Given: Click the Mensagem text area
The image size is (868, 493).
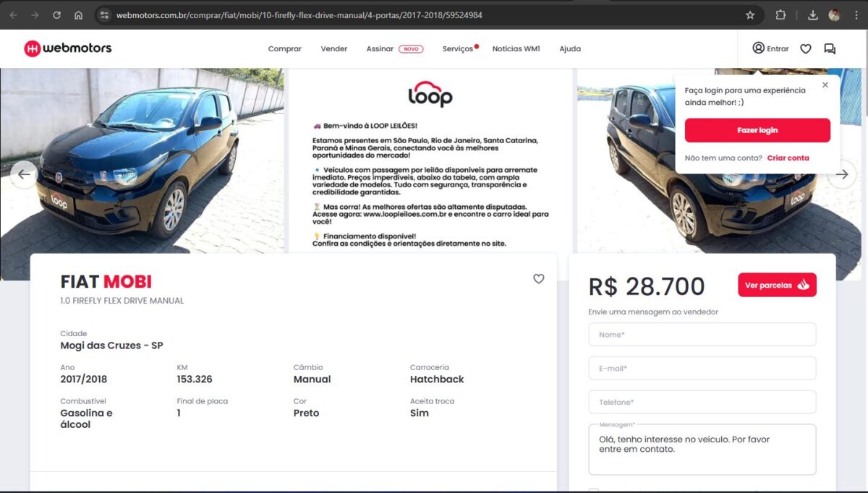Looking at the screenshot, I should tap(702, 450).
